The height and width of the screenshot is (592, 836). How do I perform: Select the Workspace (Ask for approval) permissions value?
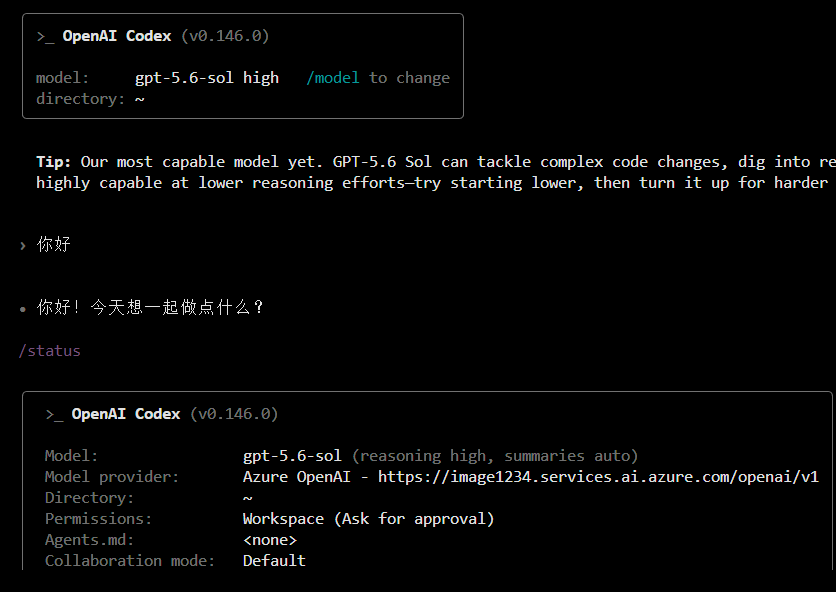tap(368, 519)
